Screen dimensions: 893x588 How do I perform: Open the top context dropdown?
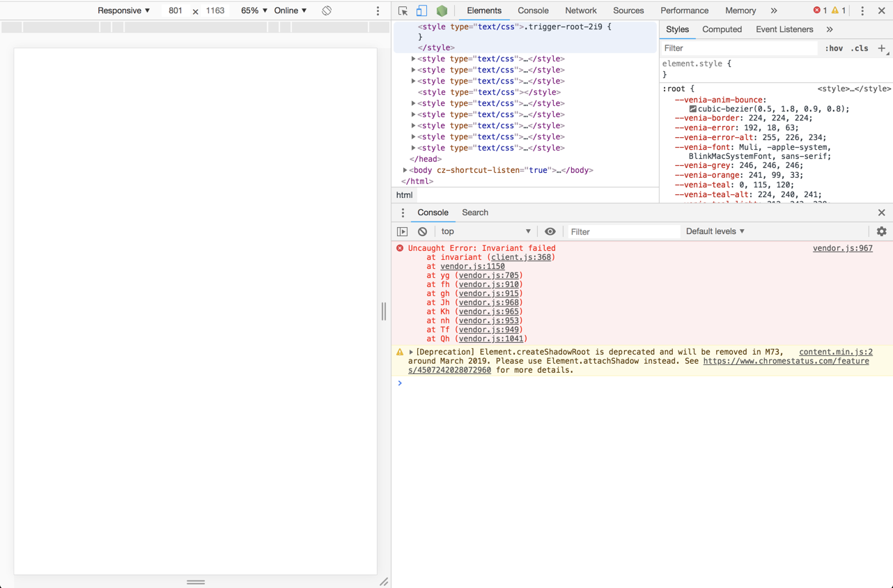pos(486,231)
